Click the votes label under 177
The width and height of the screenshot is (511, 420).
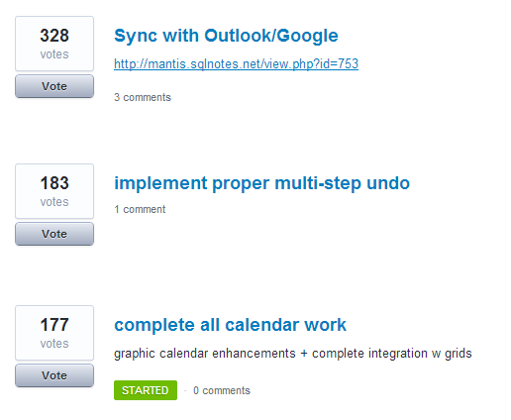[54, 344]
